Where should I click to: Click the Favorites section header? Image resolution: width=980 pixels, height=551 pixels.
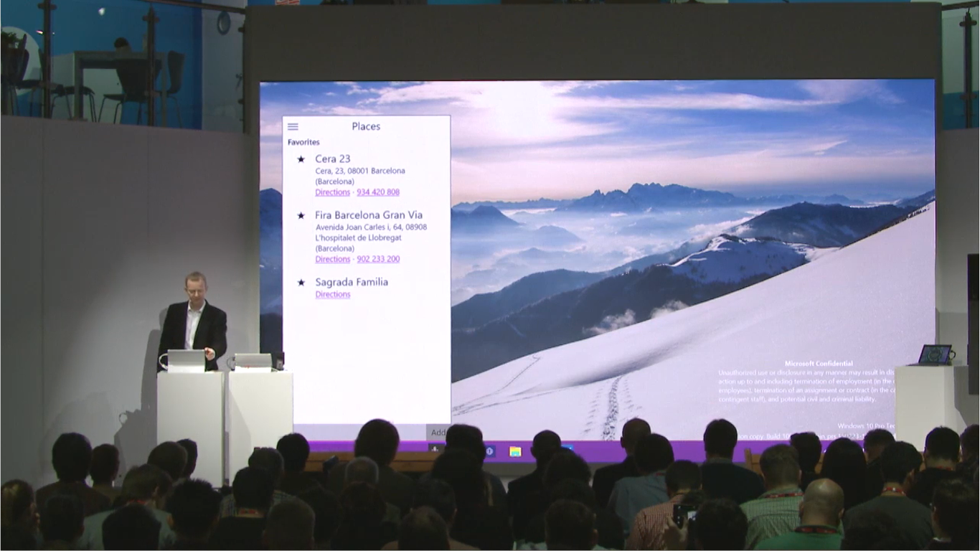click(303, 142)
